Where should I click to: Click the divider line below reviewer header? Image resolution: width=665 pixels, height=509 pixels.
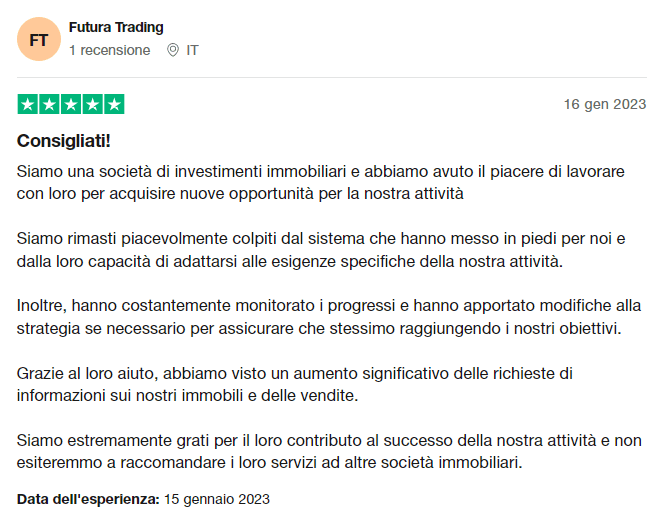point(332,78)
